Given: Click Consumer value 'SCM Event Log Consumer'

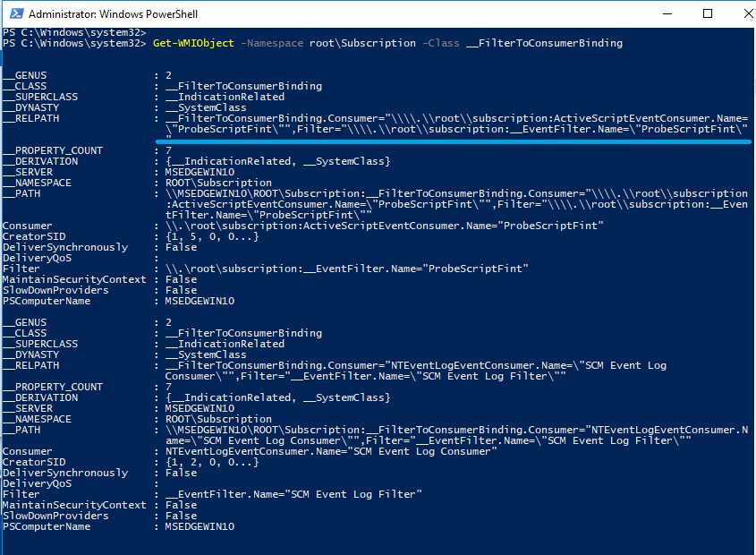Looking at the screenshot, I should point(331,451).
